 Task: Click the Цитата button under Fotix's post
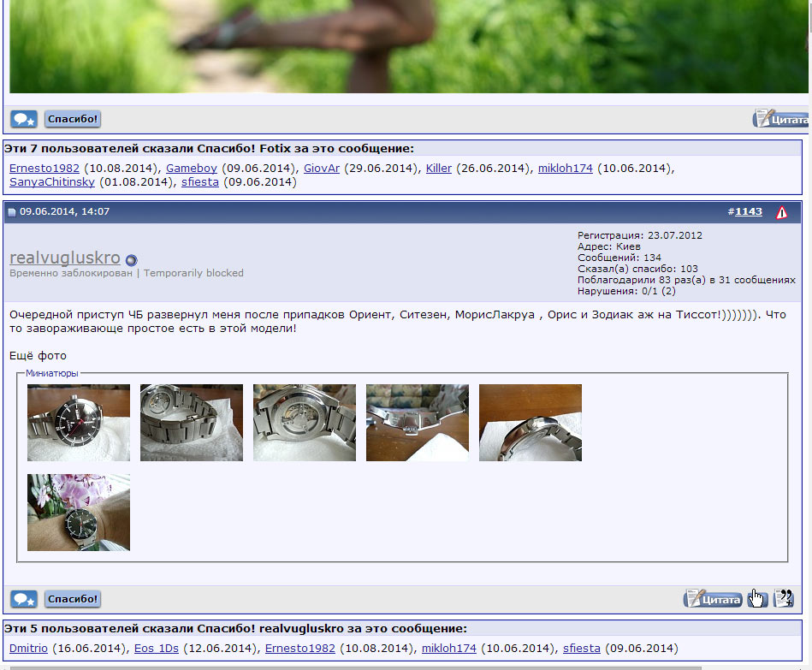pyautogui.click(x=782, y=119)
